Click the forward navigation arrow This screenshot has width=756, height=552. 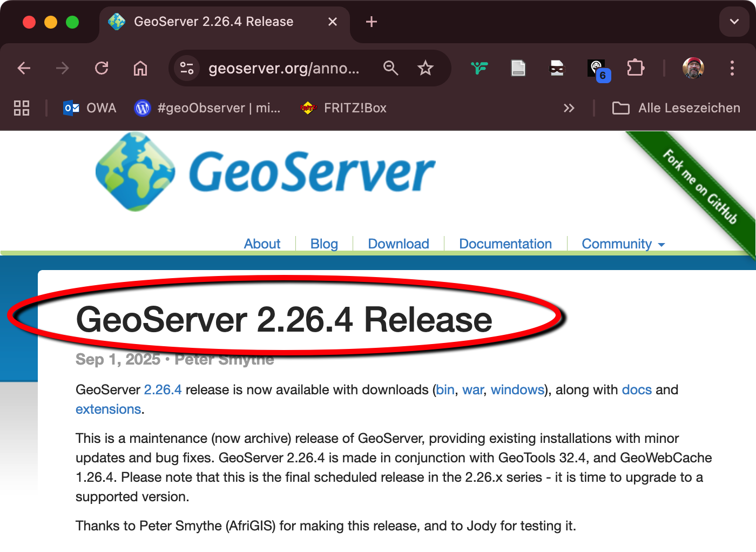tap(63, 68)
